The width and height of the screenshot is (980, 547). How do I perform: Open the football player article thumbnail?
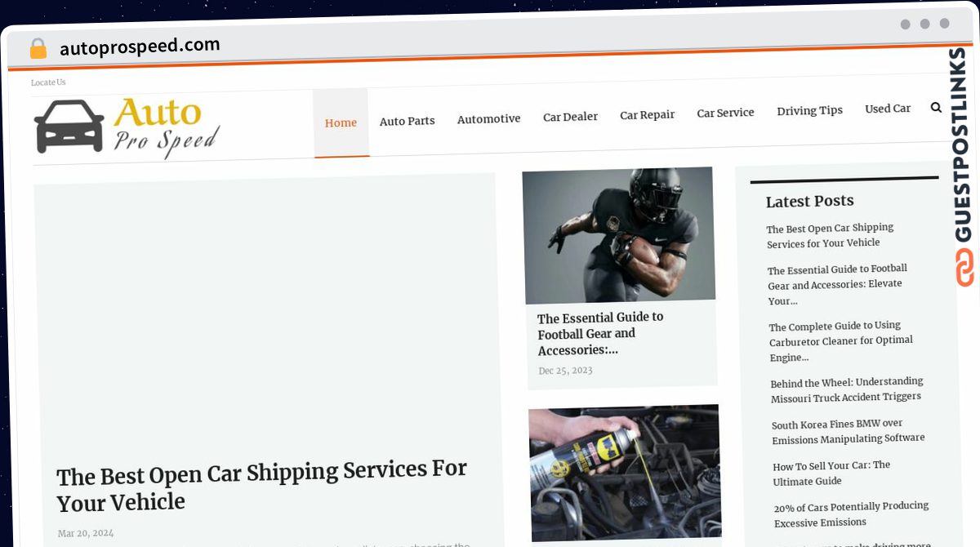click(x=618, y=235)
